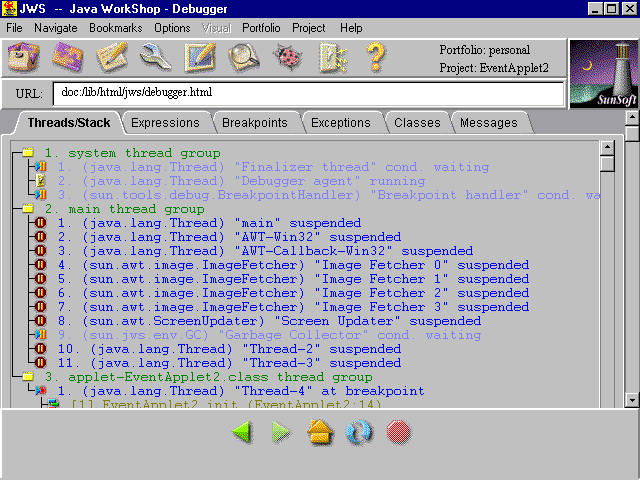The image size is (640, 480).
Task: Click the suspended icon beside "Image Fetcher 0"
Action: tap(40, 264)
